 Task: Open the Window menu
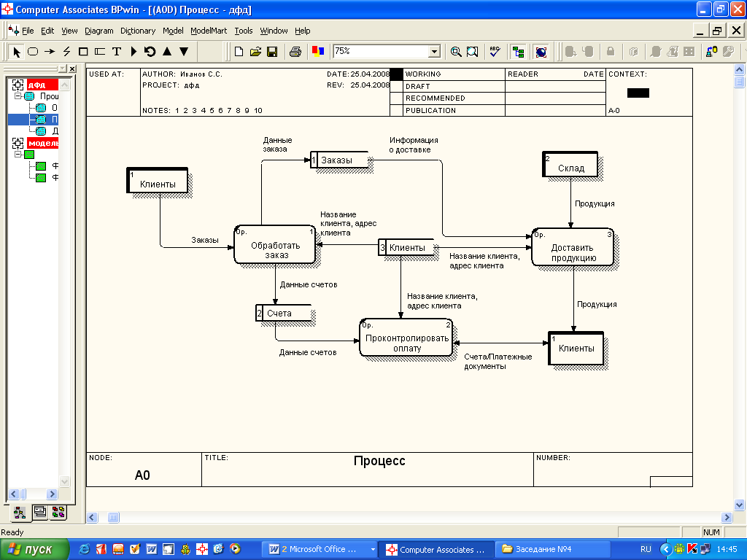274,31
